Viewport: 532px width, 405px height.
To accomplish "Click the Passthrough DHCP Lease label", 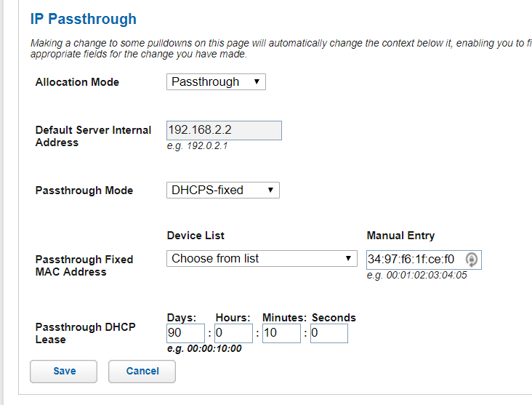I will (86, 333).
